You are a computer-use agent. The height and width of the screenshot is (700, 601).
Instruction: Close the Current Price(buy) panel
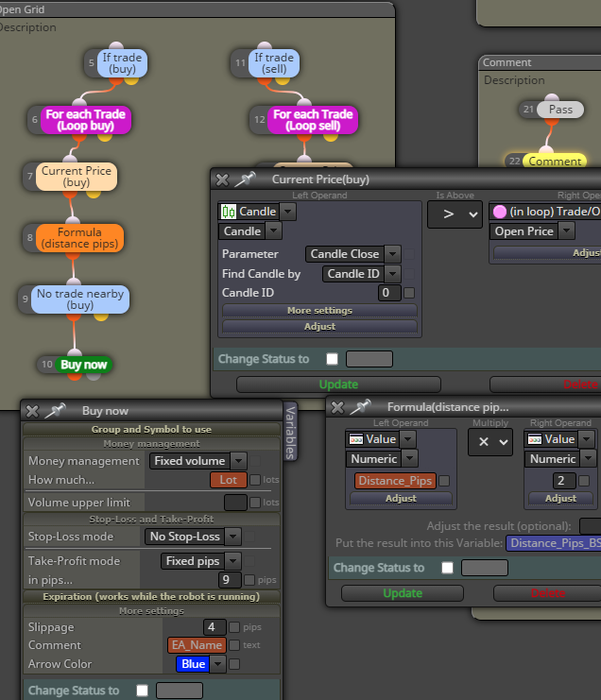coord(222,179)
